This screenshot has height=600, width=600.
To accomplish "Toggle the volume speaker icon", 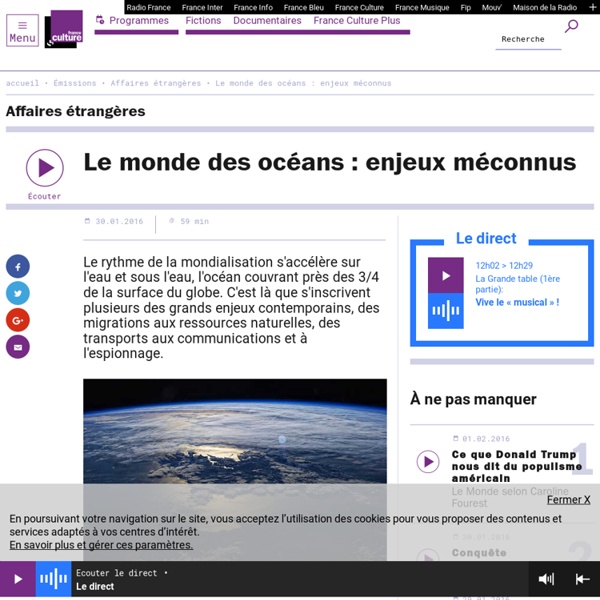I will click(546, 579).
